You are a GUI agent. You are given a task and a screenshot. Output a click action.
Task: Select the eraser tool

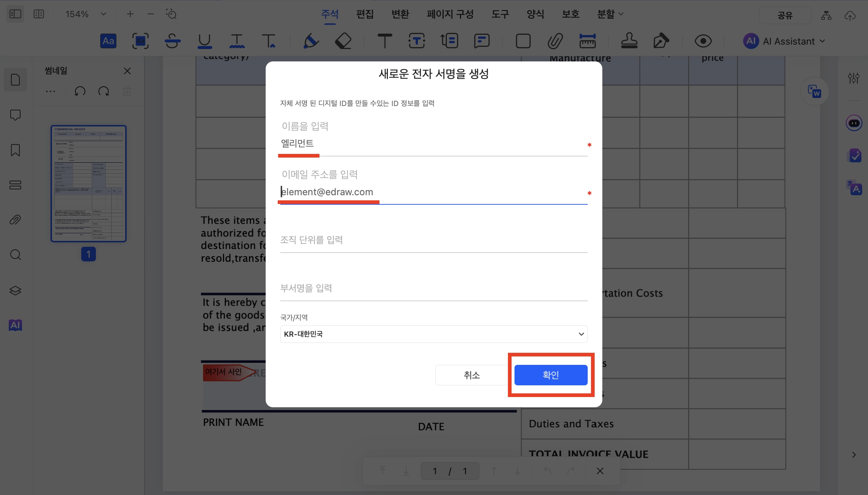343,41
